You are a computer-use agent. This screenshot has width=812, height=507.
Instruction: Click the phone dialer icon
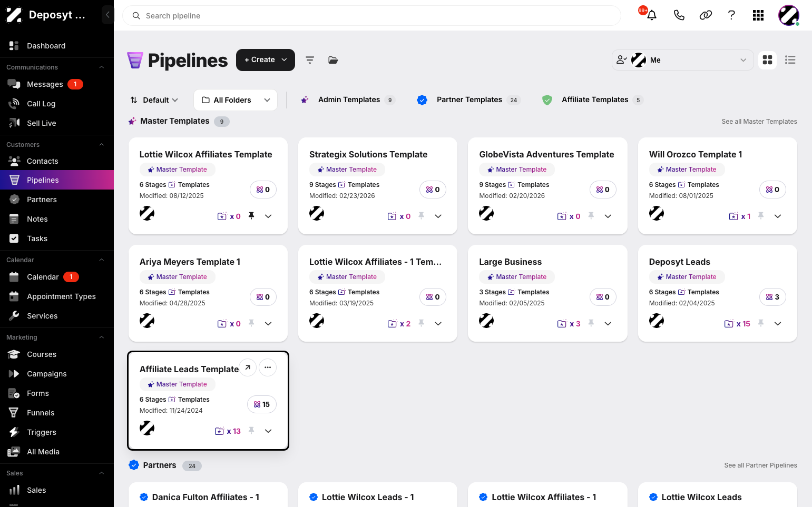tap(679, 15)
